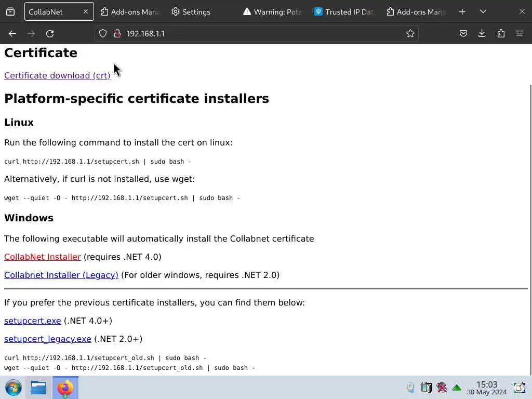
Task: Open Firefox application hamburger menu
Action: click(520, 33)
